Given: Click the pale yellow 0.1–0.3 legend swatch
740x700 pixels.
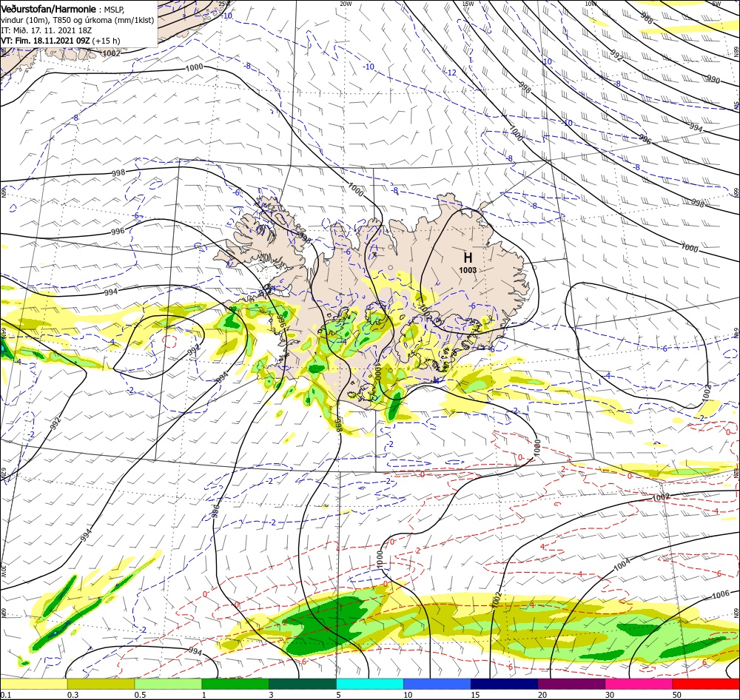Looking at the screenshot, I should point(33,684).
